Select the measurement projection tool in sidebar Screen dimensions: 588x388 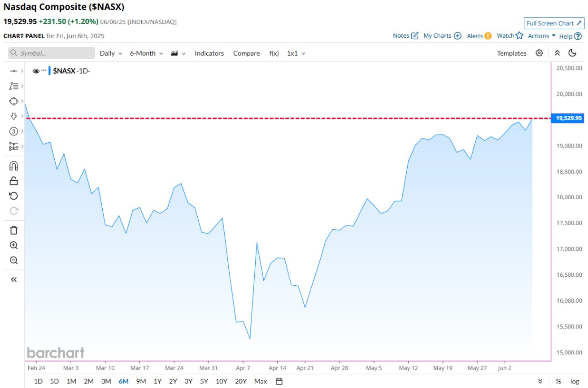click(x=13, y=146)
